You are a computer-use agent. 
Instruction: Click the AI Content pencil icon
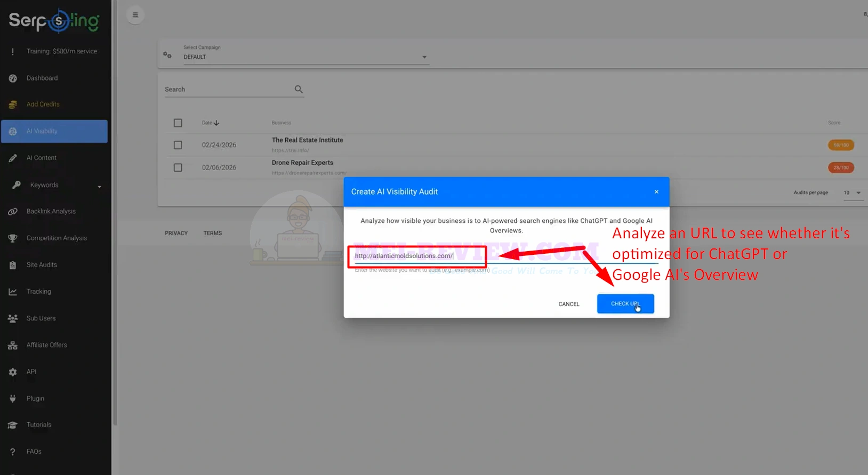pos(13,158)
